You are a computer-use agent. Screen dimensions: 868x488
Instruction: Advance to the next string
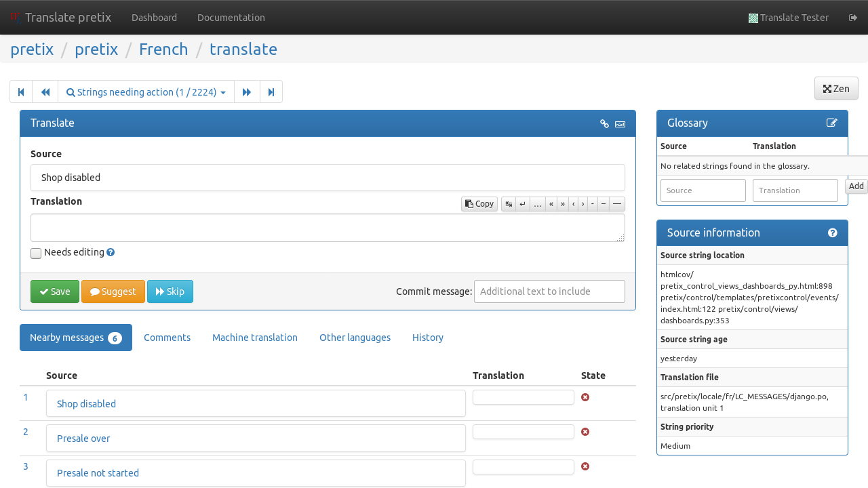(x=247, y=92)
